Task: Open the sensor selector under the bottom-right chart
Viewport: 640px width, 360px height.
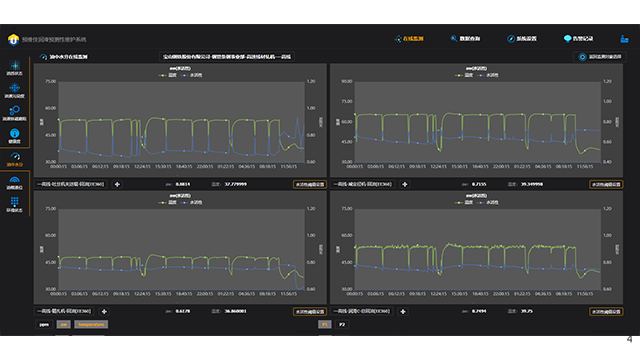Action: [362, 311]
